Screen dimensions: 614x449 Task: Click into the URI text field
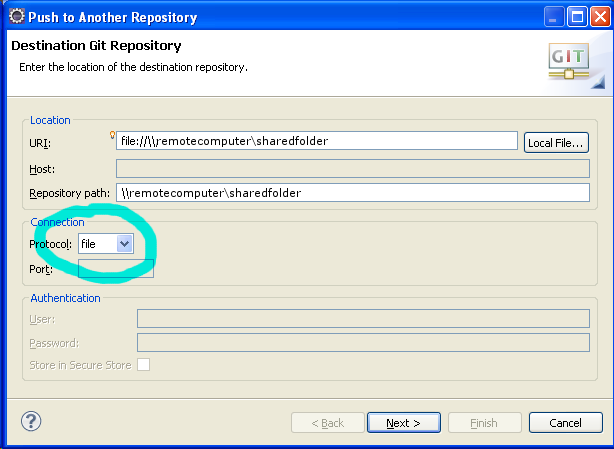(x=317, y=141)
